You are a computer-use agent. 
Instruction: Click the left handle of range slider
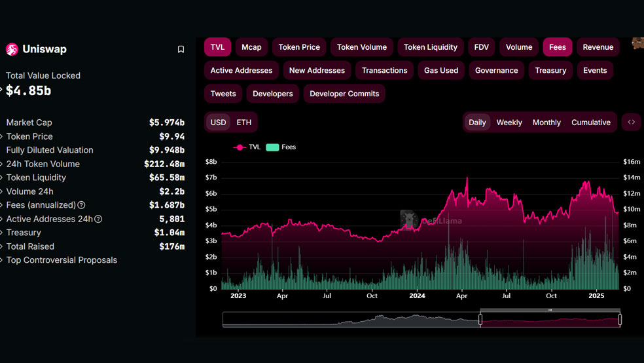[480, 319]
